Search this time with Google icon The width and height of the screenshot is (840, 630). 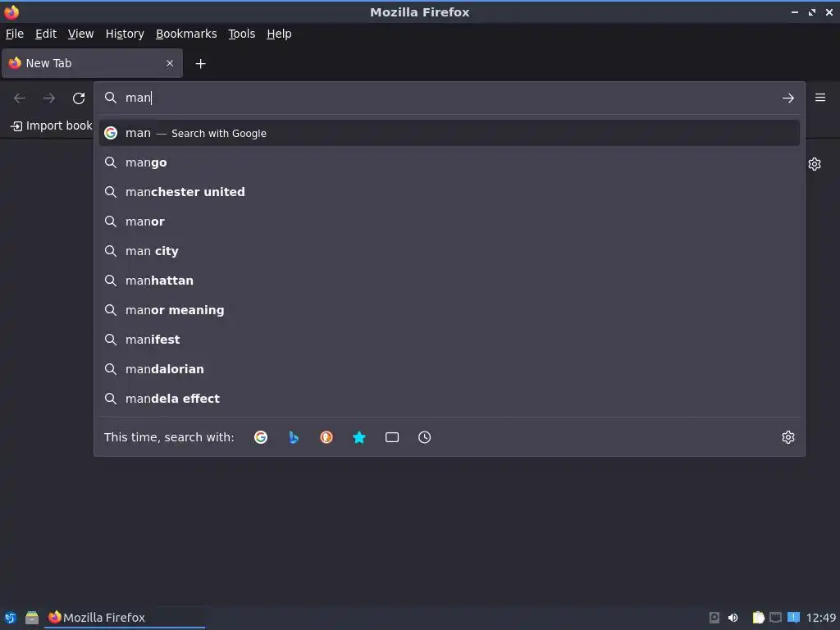[261, 437]
